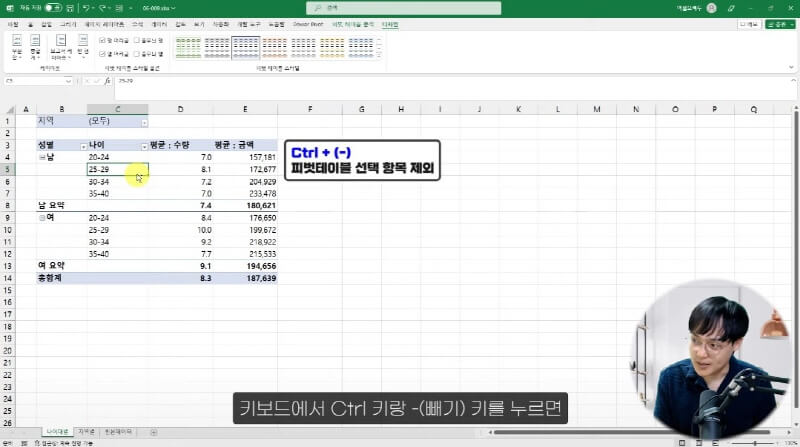Collapse the 여 group in pivot table

point(42,218)
